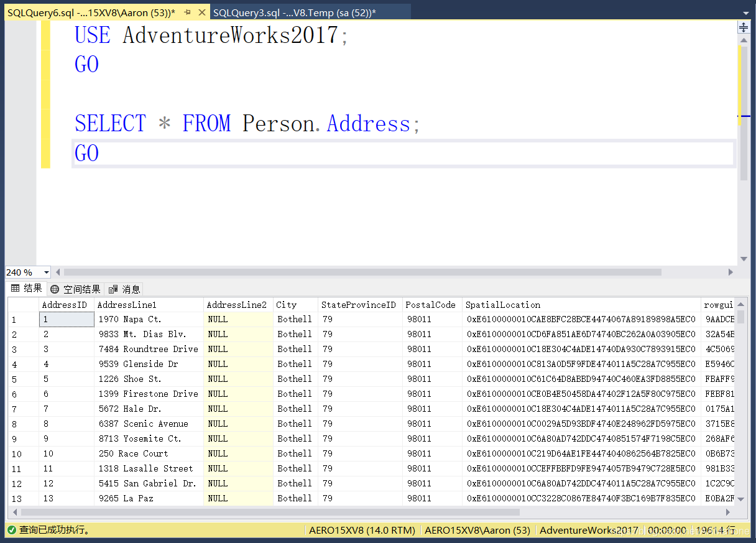Click the editor vertical scrollbar up arrow
Screen dimensions: 756x543
coord(744,40)
